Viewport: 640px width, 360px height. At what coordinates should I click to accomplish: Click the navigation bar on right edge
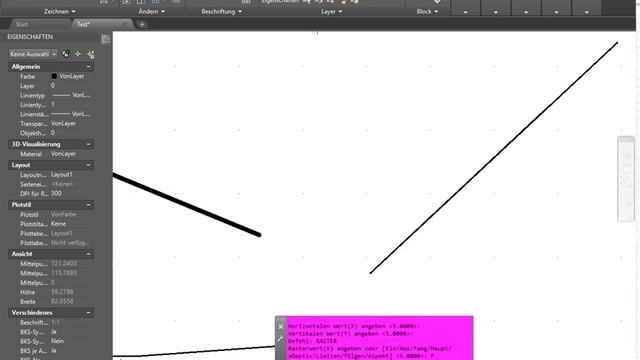(626, 179)
